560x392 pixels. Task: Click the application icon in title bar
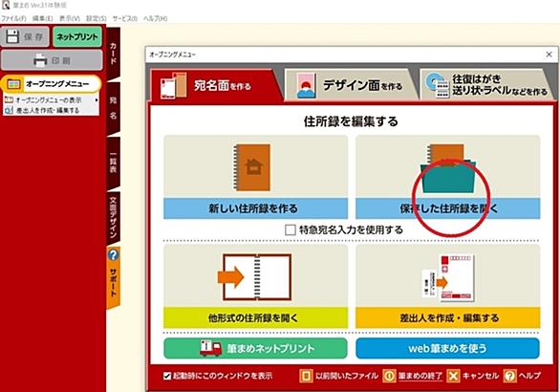[6, 5]
